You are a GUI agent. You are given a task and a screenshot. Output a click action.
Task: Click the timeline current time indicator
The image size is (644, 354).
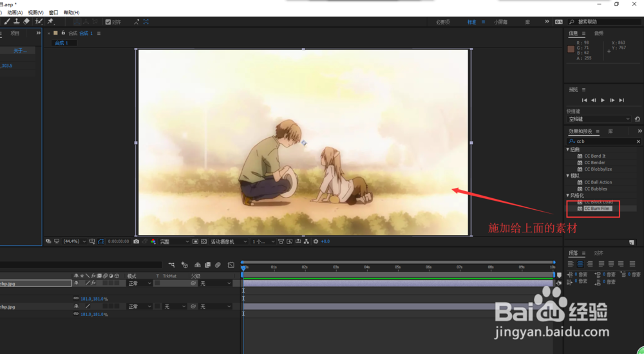[x=243, y=268]
